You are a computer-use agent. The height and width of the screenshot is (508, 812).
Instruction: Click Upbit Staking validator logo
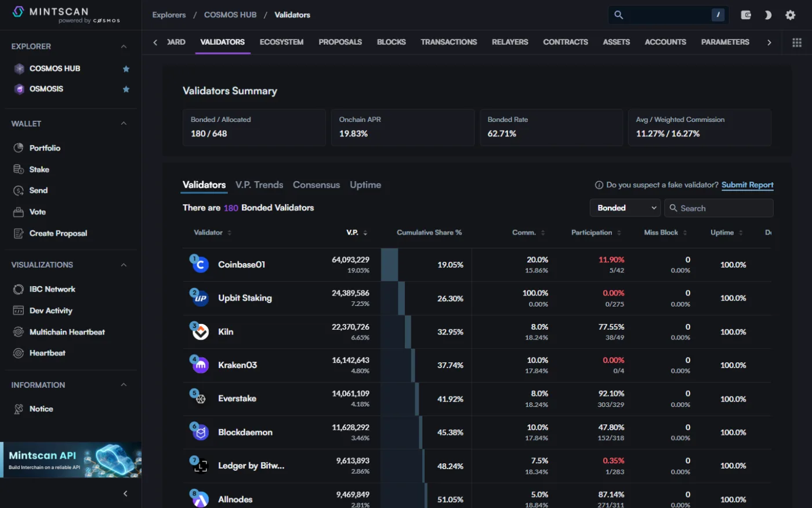click(200, 298)
